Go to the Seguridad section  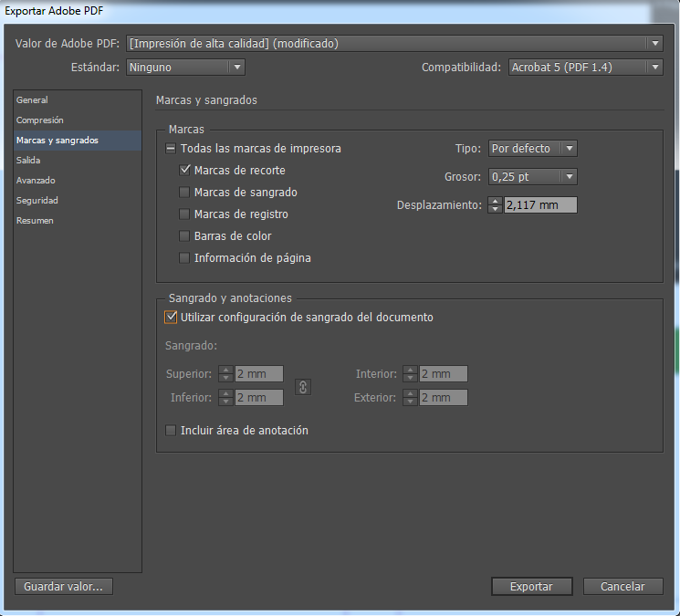[x=78, y=200]
